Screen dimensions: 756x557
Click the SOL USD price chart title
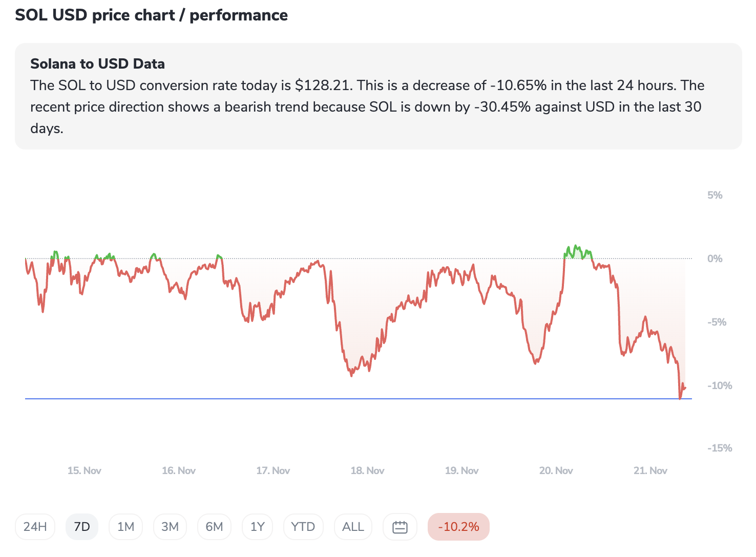pos(151,15)
